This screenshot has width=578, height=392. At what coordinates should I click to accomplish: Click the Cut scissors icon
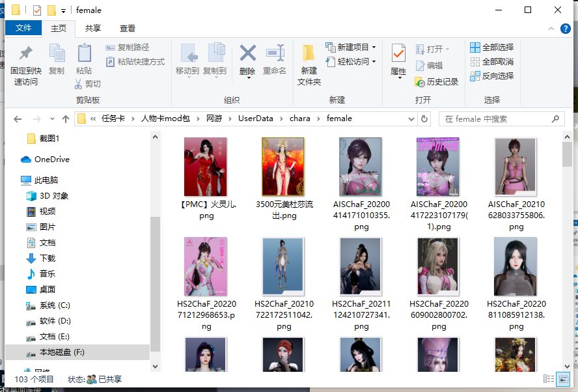(x=78, y=84)
